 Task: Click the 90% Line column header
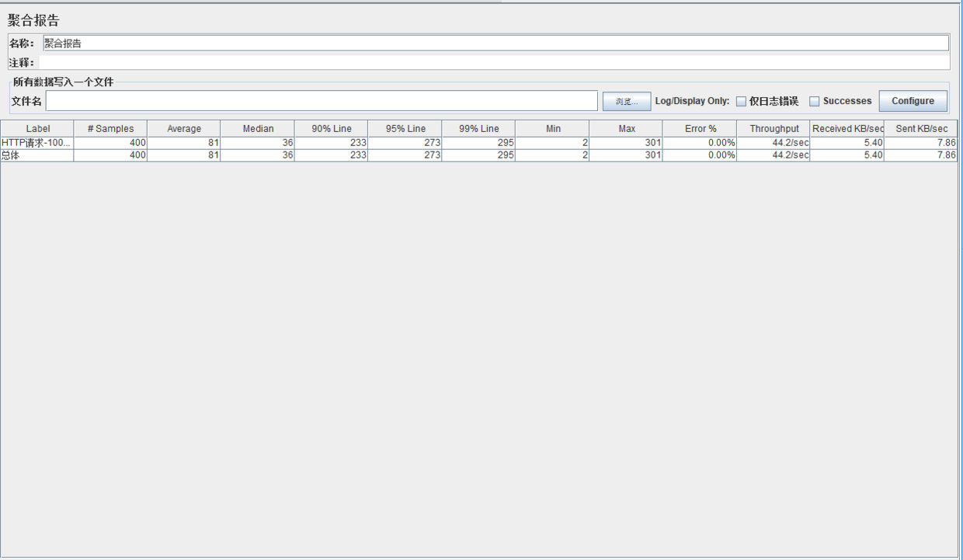click(332, 129)
